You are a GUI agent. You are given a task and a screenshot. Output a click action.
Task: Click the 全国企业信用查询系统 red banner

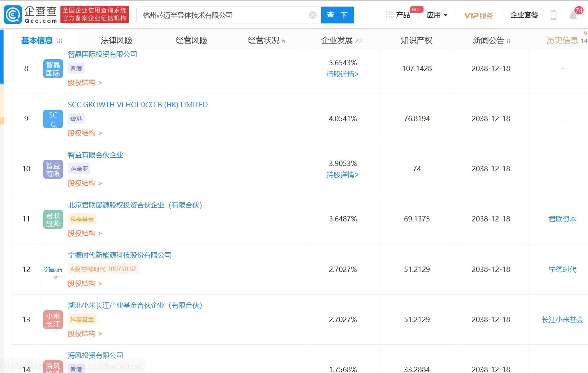95,14
